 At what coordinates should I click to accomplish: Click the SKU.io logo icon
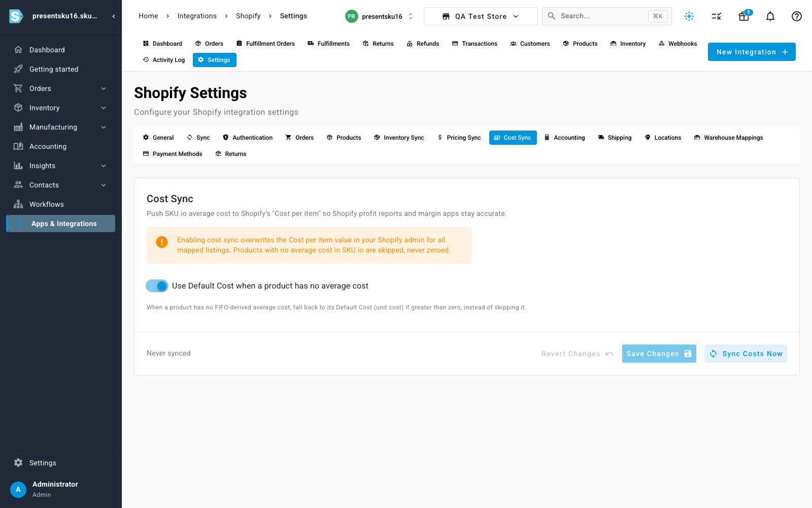(16, 16)
